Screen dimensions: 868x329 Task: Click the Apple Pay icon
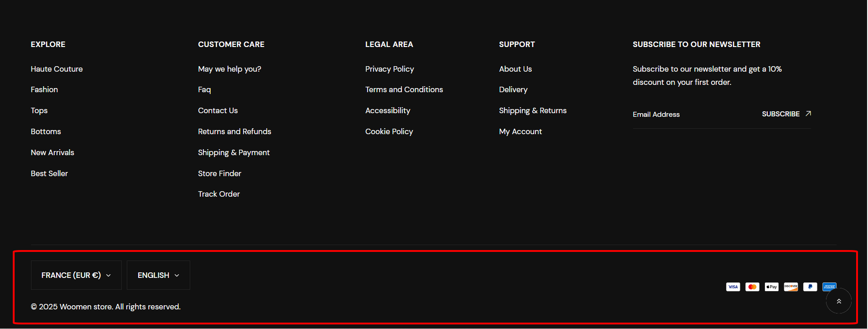point(771,287)
